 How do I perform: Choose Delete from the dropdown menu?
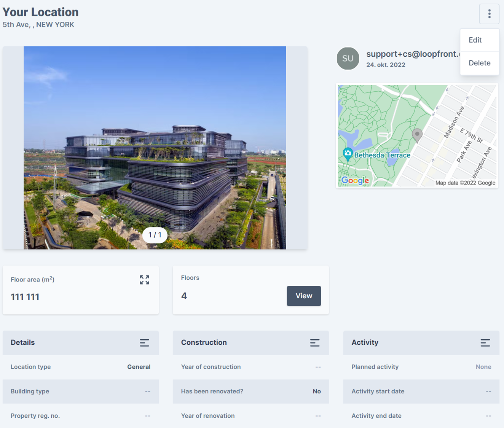click(479, 63)
